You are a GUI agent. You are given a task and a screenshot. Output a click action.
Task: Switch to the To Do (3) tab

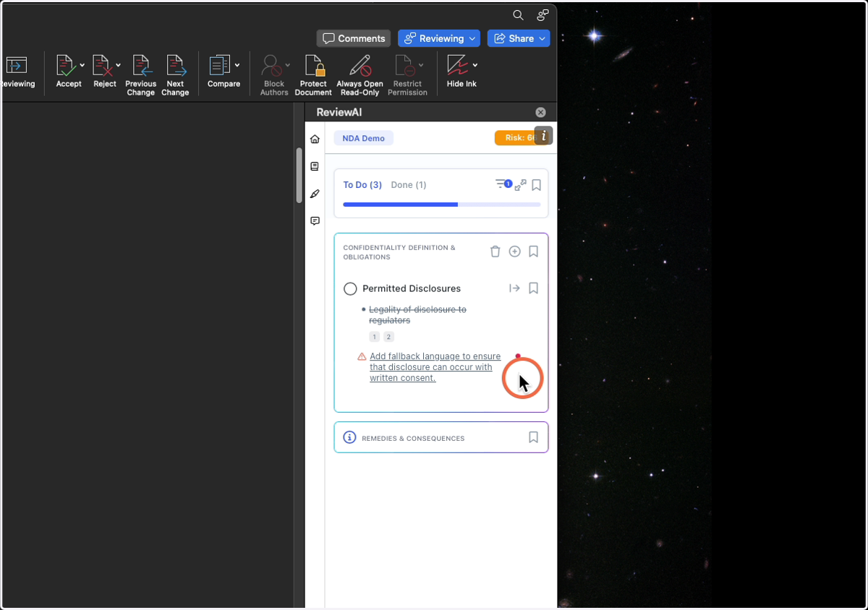point(362,185)
